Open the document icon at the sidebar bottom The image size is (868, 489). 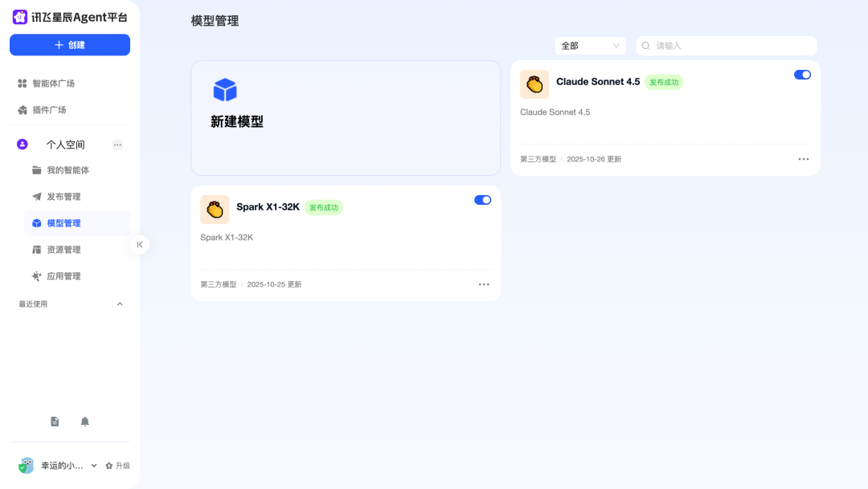[x=55, y=422]
